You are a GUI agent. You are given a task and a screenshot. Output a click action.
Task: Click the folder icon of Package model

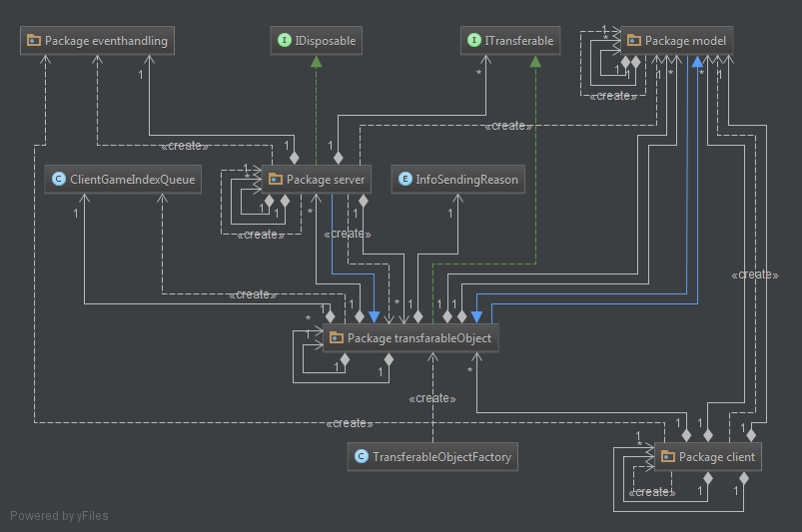pyautogui.click(x=634, y=40)
